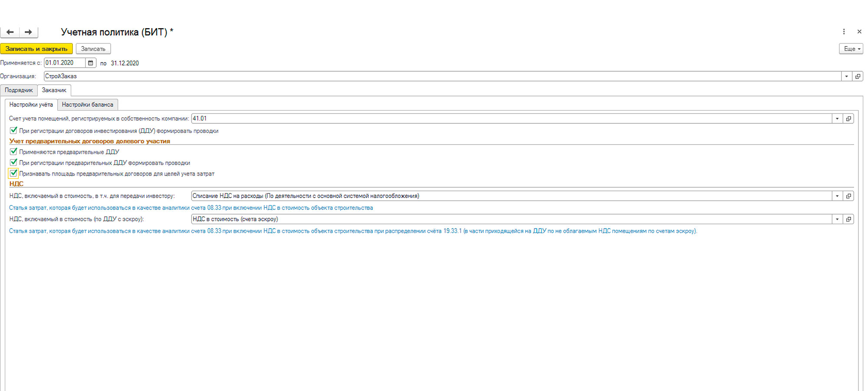The width and height of the screenshot is (868, 391).
Task: Uncheck 'Применяются предварительные ДДУ' checkbox
Action: pyautogui.click(x=13, y=152)
